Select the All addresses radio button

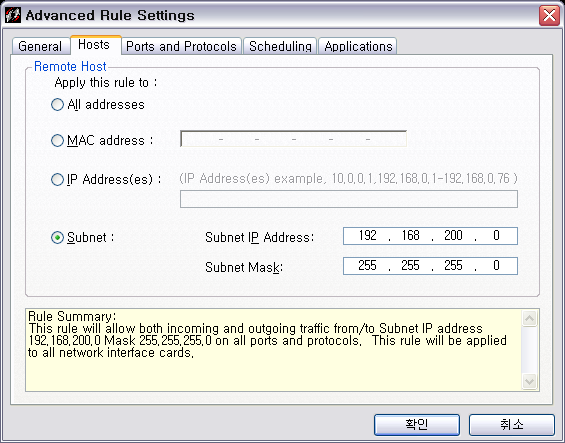(x=57, y=105)
